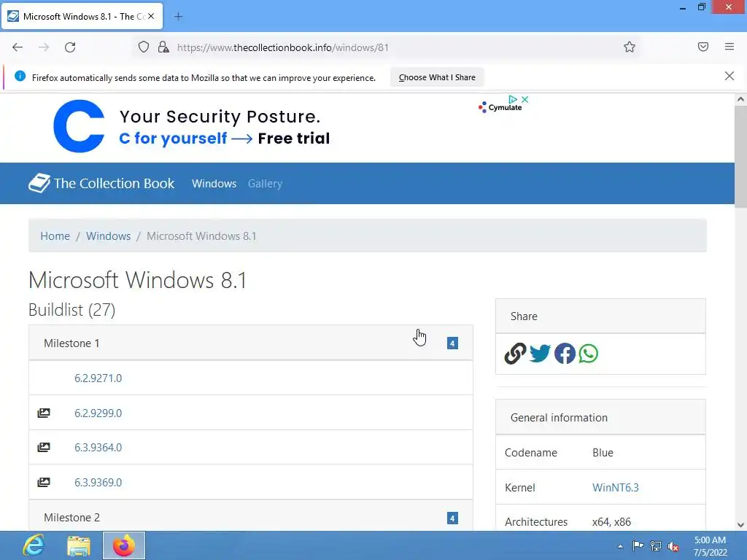Close the Microsoft Windows 8.1 tab
Screen dimensions: 747x560
[x=151, y=16]
